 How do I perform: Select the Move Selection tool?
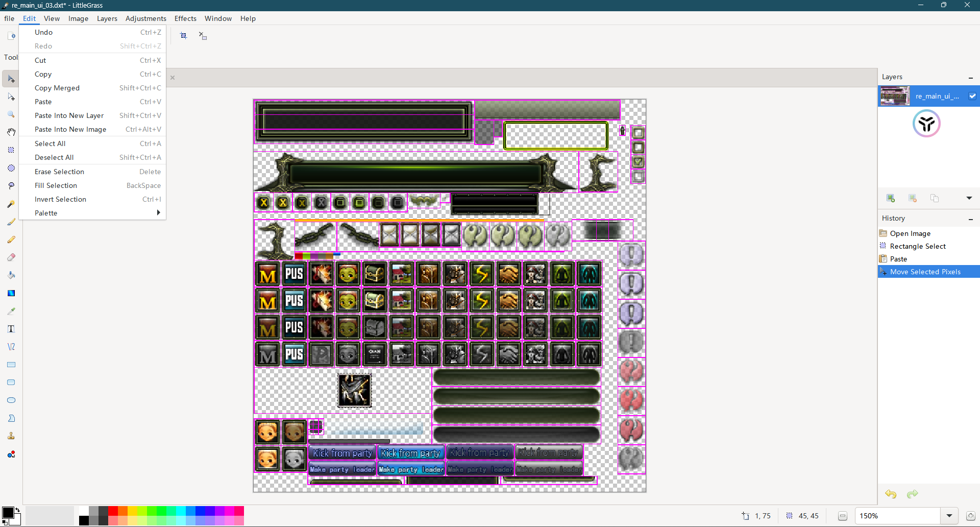pyautogui.click(x=11, y=97)
